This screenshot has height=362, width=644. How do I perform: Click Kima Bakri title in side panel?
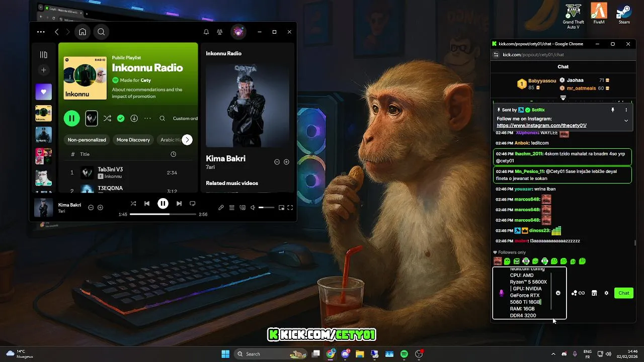226,158
